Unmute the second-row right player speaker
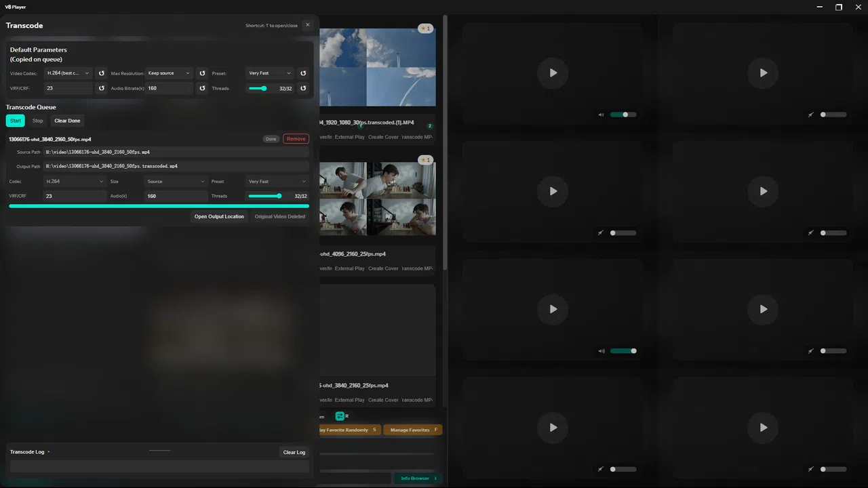Image resolution: width=868 pixels, height=488 pixels. (811, 232)
